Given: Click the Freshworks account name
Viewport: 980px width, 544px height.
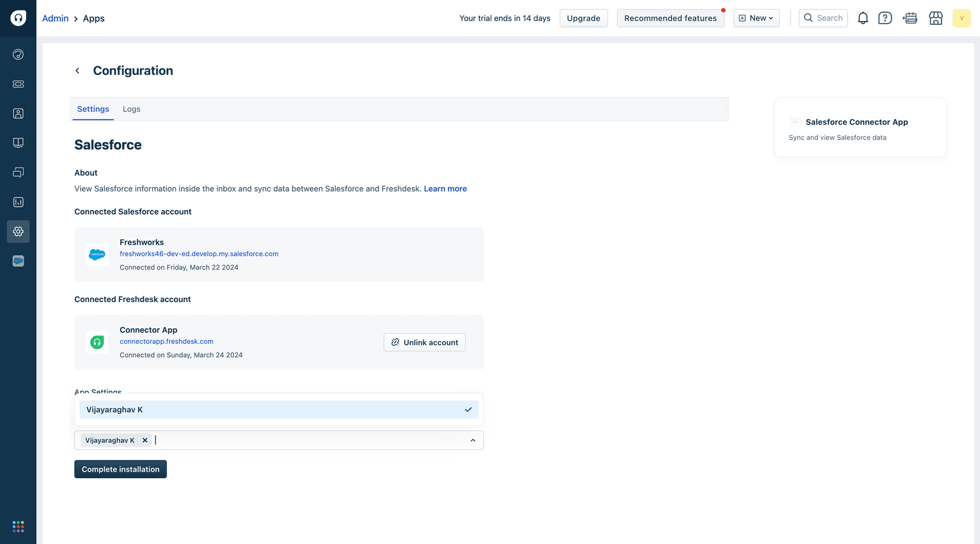Looking at the screenshot, I should (x=142, y=242).
